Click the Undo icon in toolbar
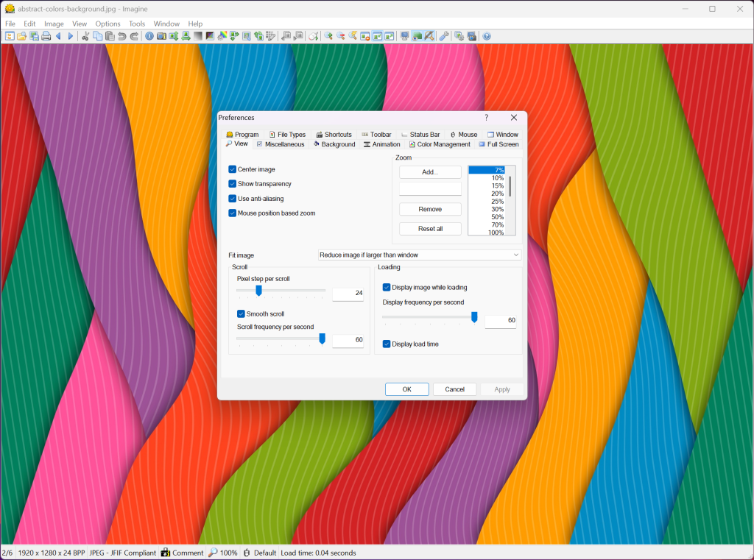Image resolution: width=754 pixels, height=560 pixels. [x=121, y=36]
